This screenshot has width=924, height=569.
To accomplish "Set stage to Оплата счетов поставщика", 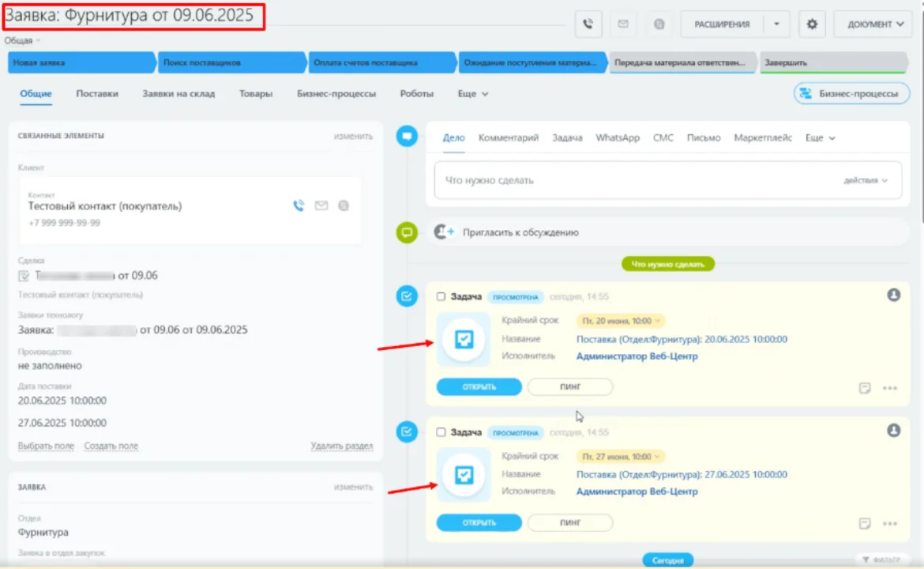I will point(382,62).
